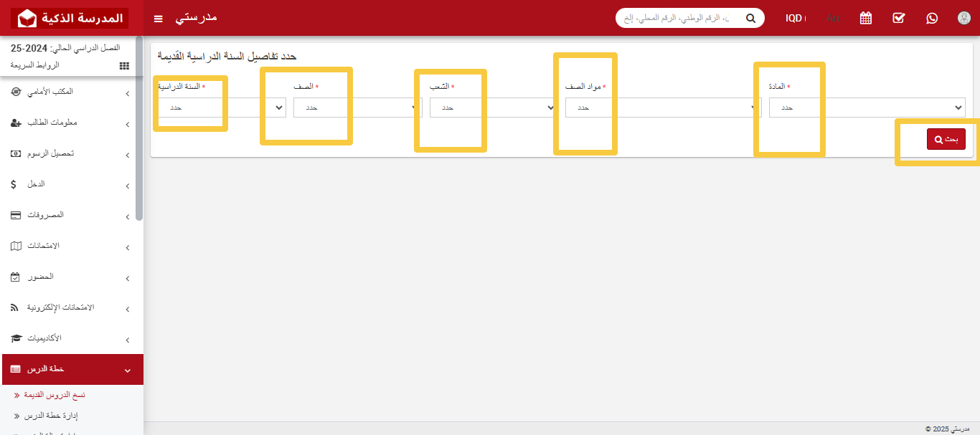Image resolution: width=980 pixels, height=435 pixels.
Task: Click the task checklist icon in header
Action: coord(898,18)
